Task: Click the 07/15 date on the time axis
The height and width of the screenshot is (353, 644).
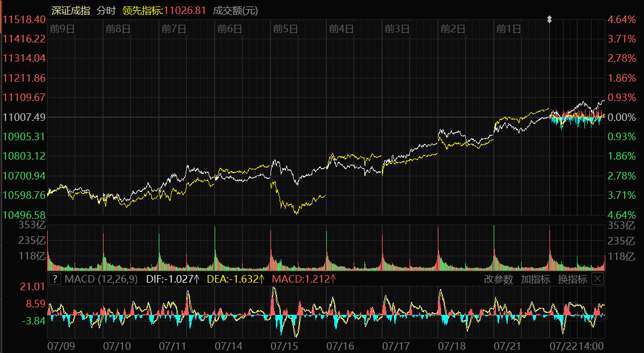Action: 284,343
